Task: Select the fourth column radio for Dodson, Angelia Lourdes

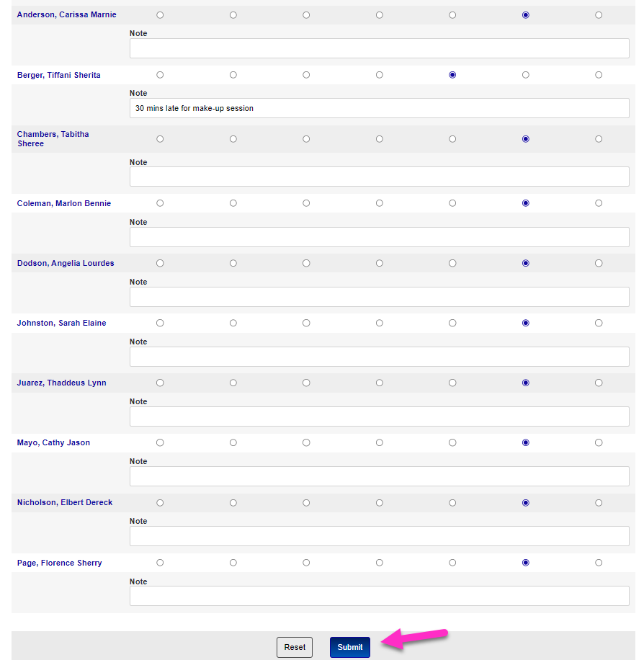Action: 380,263
